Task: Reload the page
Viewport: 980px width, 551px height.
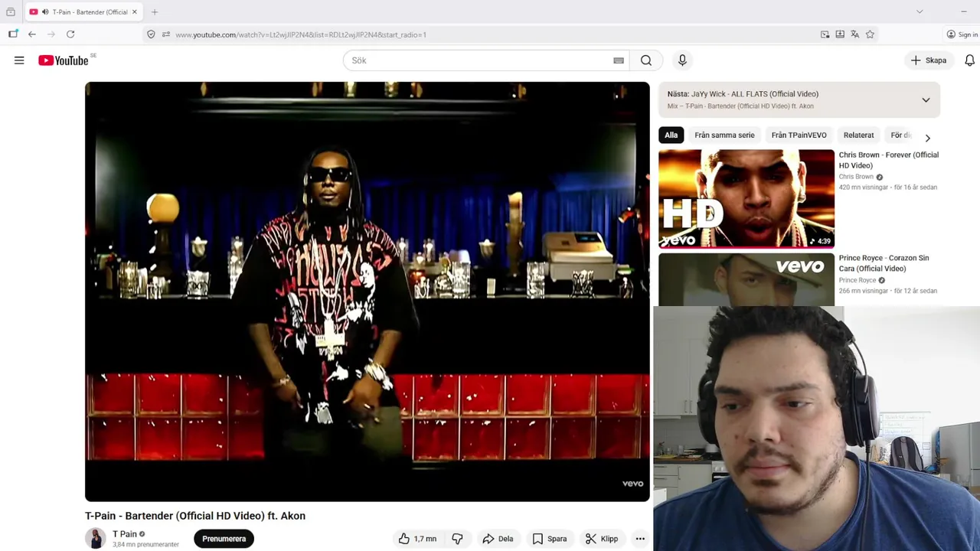Action: [70, 34]
